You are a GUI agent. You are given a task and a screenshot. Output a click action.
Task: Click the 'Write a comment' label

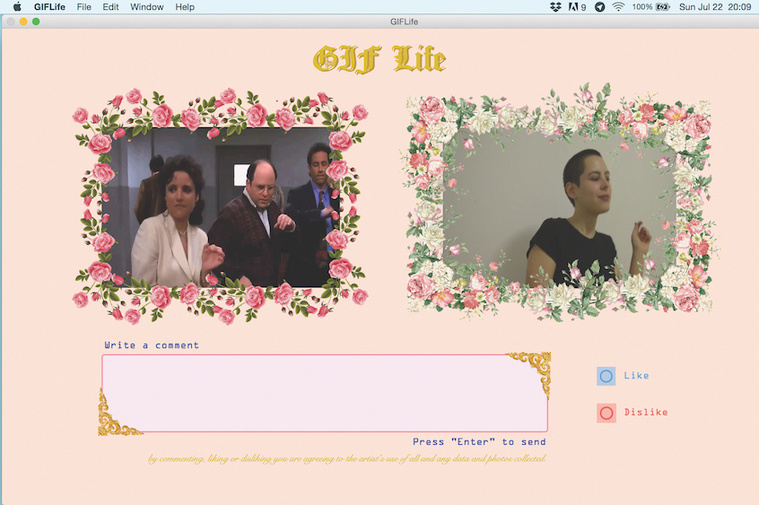tap(152, 345)
